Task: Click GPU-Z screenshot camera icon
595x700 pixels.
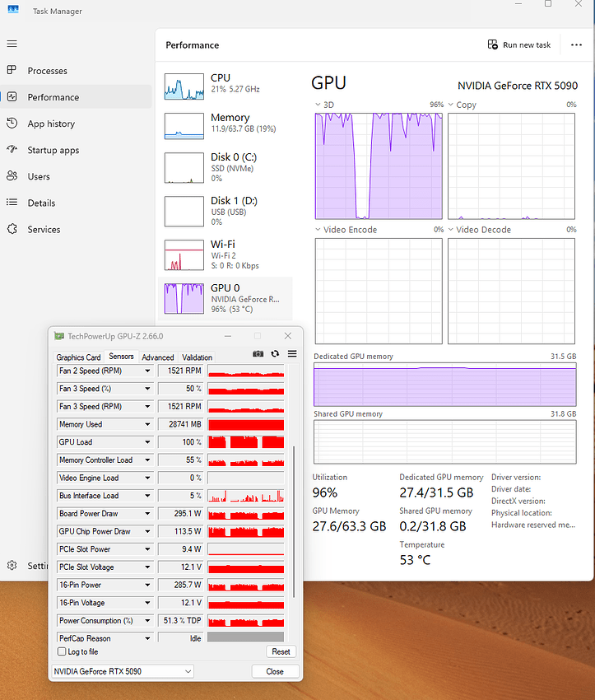Action: pyautogui.click(x=258, y=353)
